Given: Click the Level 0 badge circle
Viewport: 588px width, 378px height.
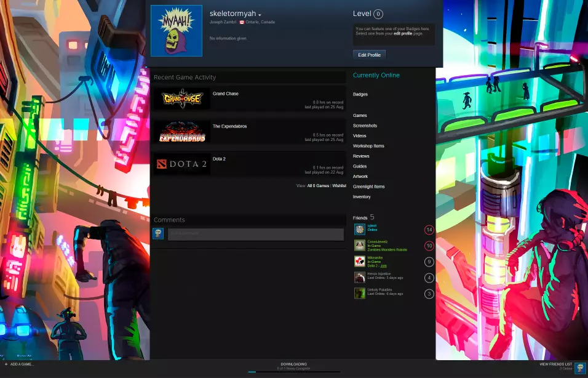Looking at the screenshot, I should 378,14.
